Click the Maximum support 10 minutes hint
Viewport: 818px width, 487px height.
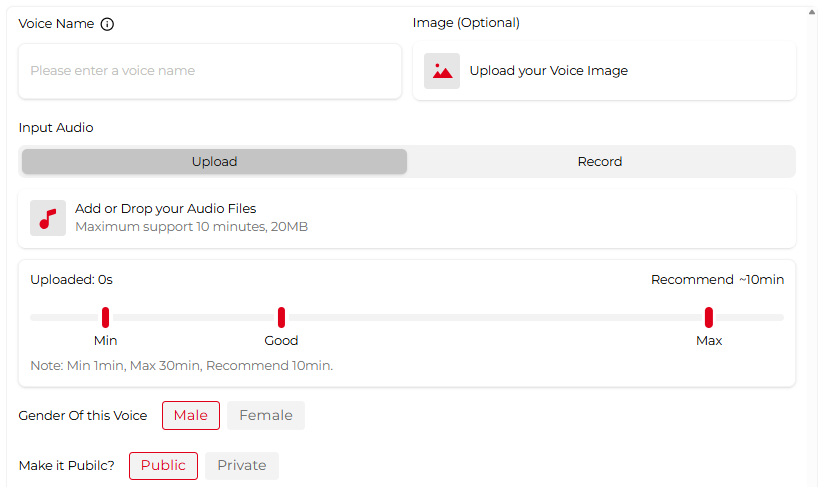(191, 227)
